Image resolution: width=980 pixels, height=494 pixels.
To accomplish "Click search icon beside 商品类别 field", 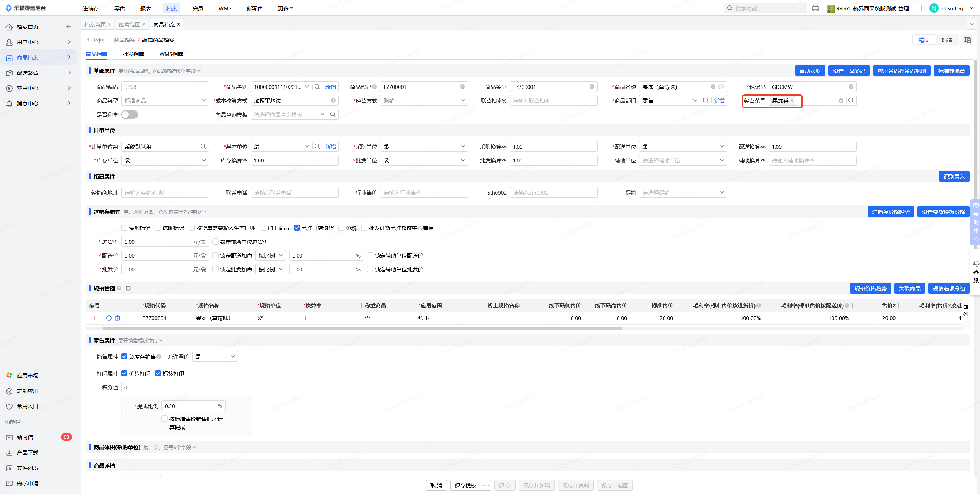I will tap(317, 87).
